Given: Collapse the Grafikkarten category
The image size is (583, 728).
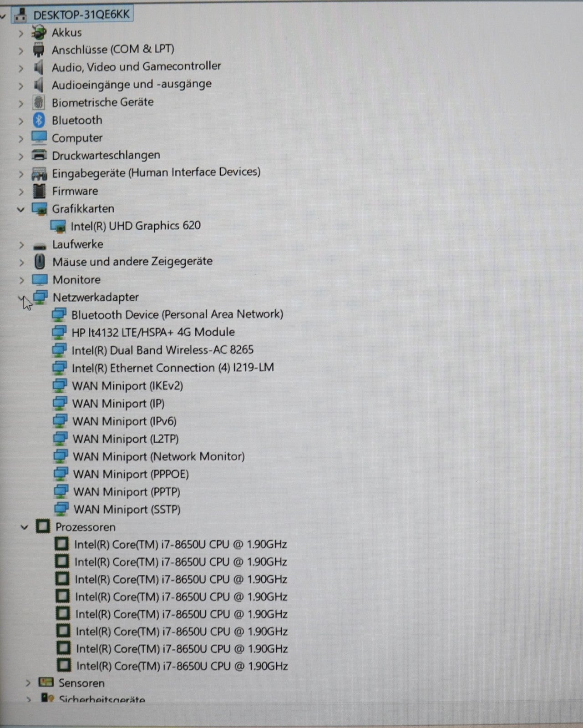Looking at the screenshot, I should click(20, 209).
